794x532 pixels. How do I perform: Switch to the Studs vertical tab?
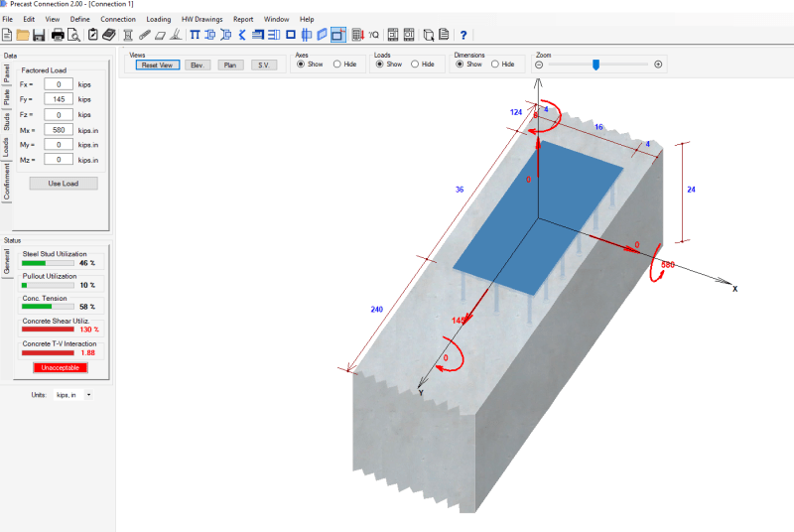pyautogui.click(x=7, y=122)
